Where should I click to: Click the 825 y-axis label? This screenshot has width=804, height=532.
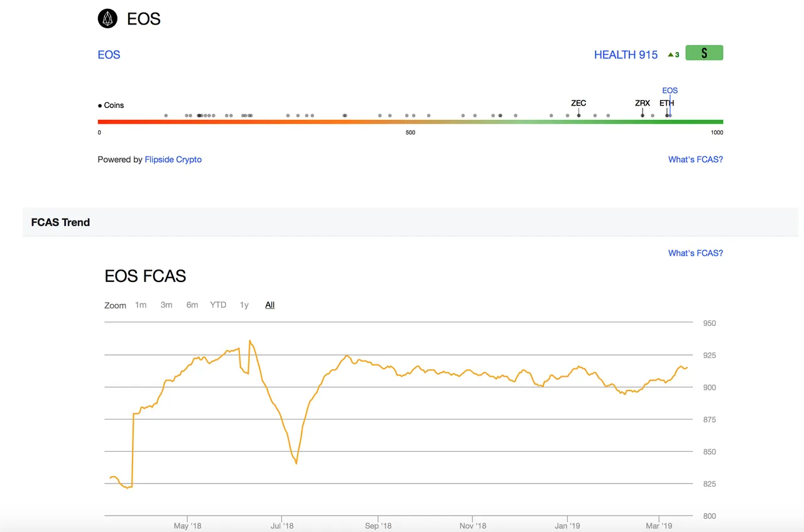pyautogui.click(x=709, y=484)
